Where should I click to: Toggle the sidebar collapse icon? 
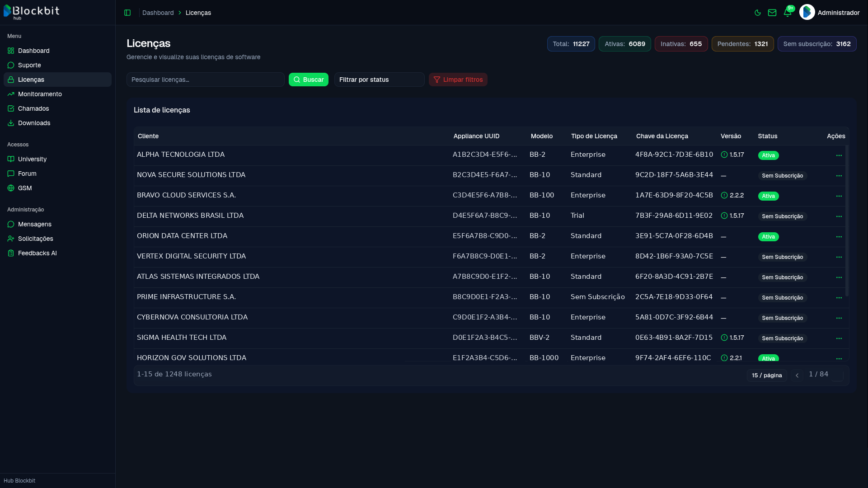click(127, 13)
